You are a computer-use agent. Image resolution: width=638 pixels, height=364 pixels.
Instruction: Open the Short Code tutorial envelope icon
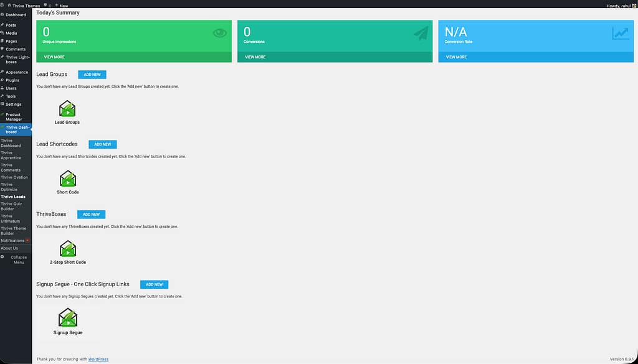(68, 179)
